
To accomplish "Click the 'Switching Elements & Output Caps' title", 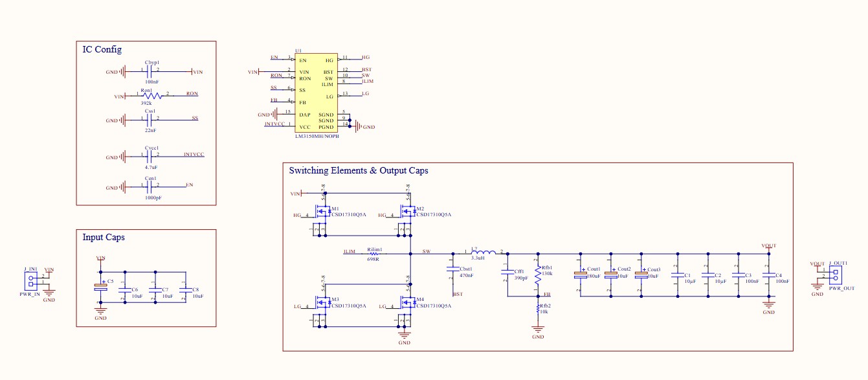I will coord(359,170).
